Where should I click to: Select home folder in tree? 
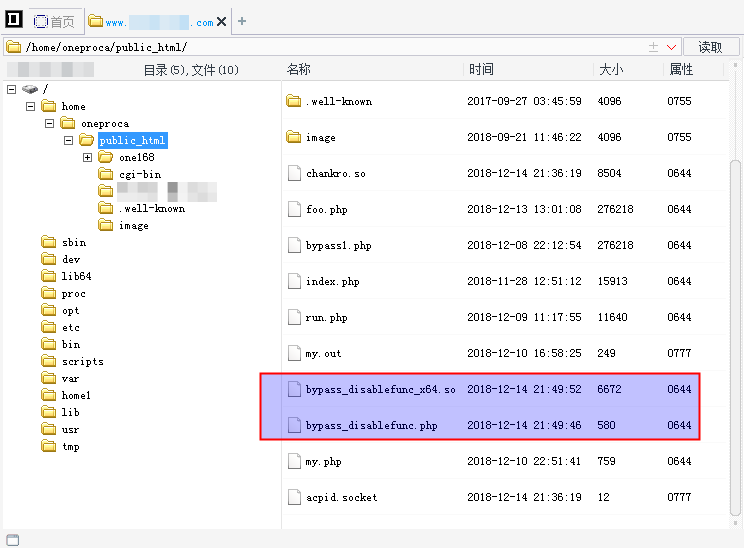tap(74, 106)
